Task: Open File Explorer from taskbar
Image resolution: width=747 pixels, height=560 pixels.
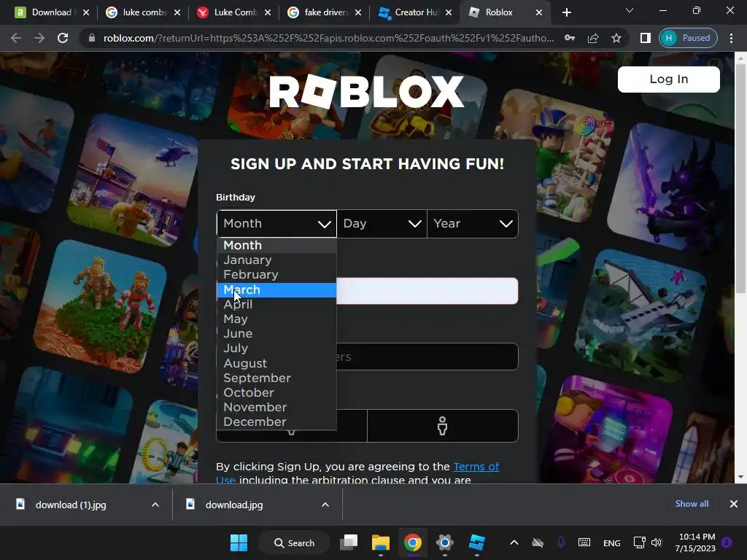Action: click(381, 542)
